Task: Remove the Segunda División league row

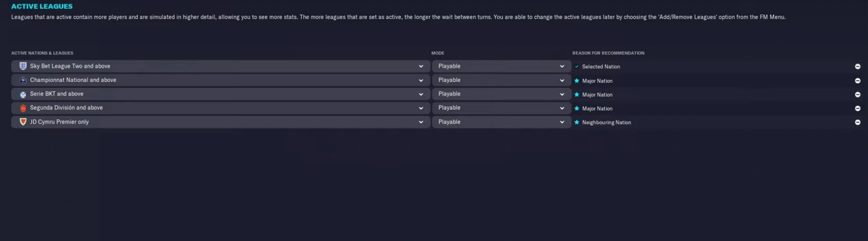Action: click(858, 109)
